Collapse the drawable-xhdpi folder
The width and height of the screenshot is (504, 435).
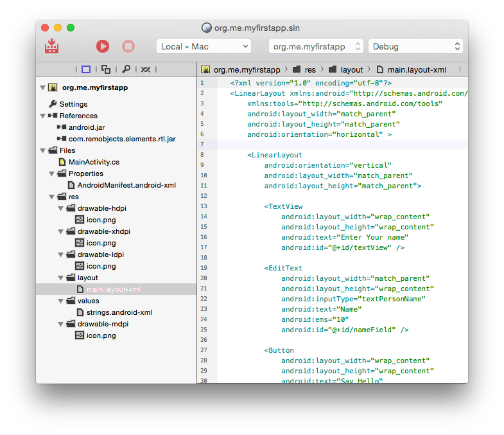point(60,232)
